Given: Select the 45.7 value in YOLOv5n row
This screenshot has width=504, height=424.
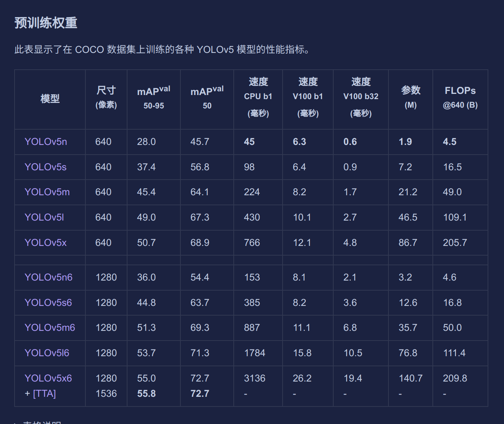Looking at the screenshot, I should (x=200, y=142).
